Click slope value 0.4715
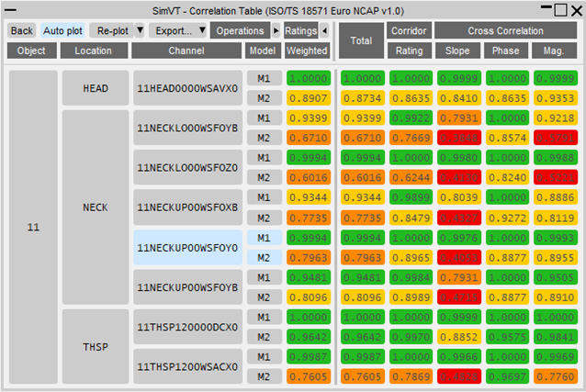Image resolution: width=586 pixels, height=392 pixels. point(459,297)
